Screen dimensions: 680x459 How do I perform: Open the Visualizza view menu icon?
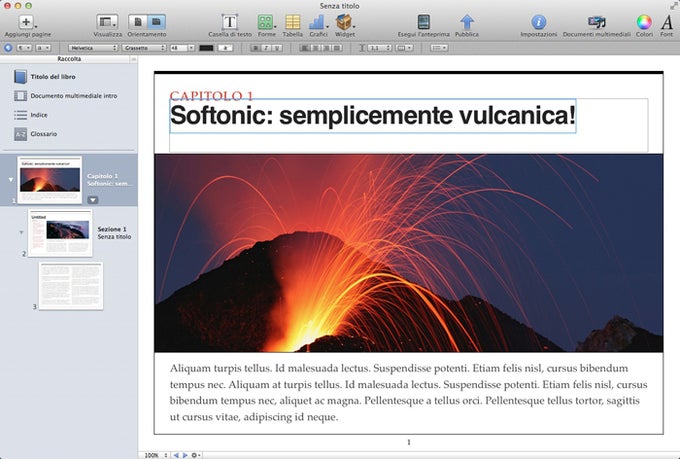click(107, 22)
